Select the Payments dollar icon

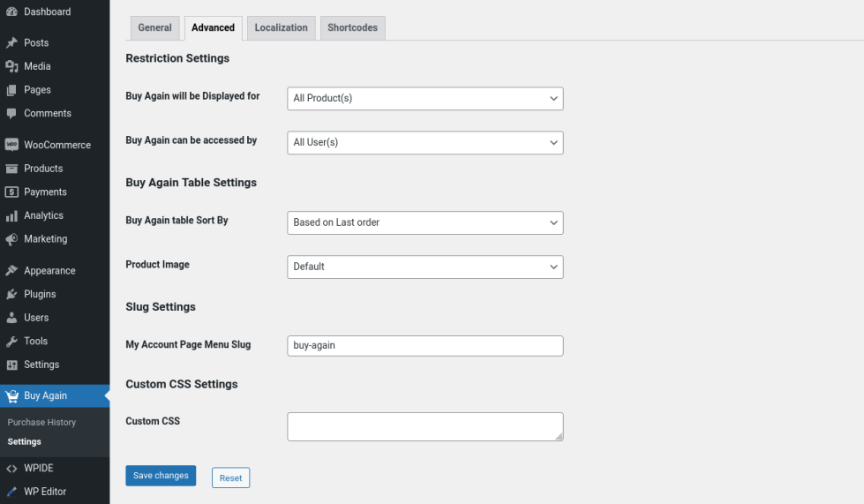[11, 192]
